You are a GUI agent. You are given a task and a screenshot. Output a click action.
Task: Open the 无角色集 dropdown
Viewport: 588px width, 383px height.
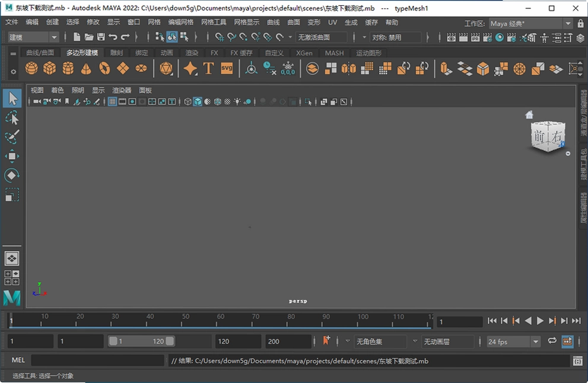coord(380,342)
